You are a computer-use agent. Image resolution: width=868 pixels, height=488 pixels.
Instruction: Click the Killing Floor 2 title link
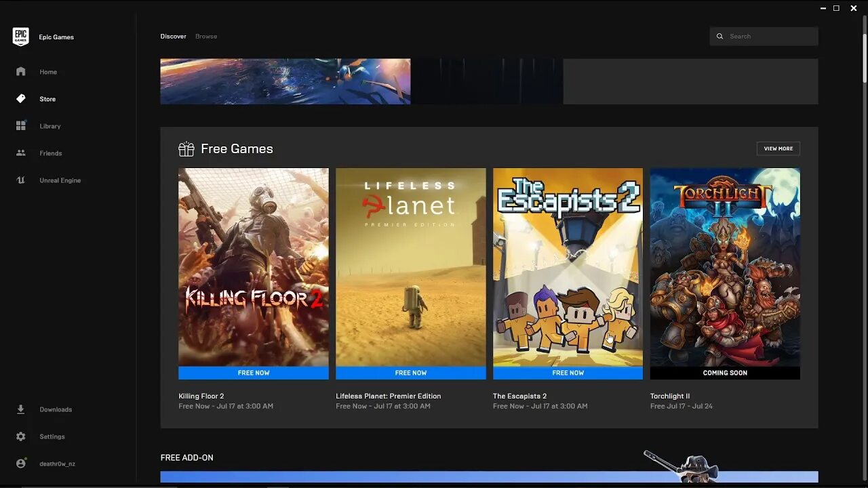201,396
